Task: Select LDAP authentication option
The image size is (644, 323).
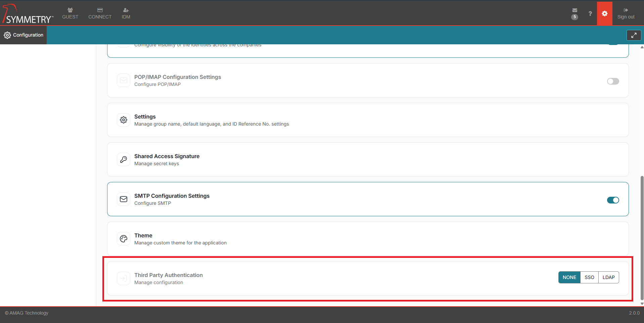Action: (608, 277)
